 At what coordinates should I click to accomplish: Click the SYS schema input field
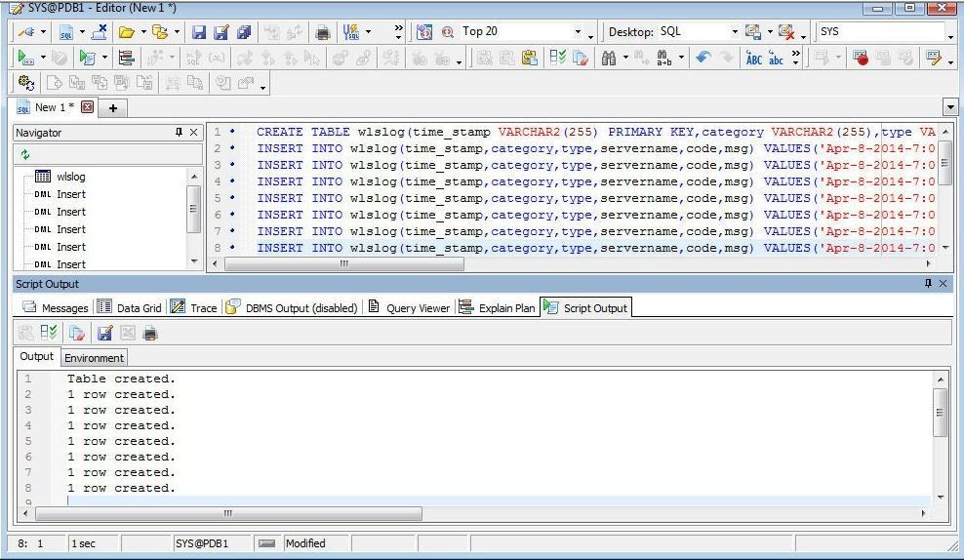coord(882,31)
